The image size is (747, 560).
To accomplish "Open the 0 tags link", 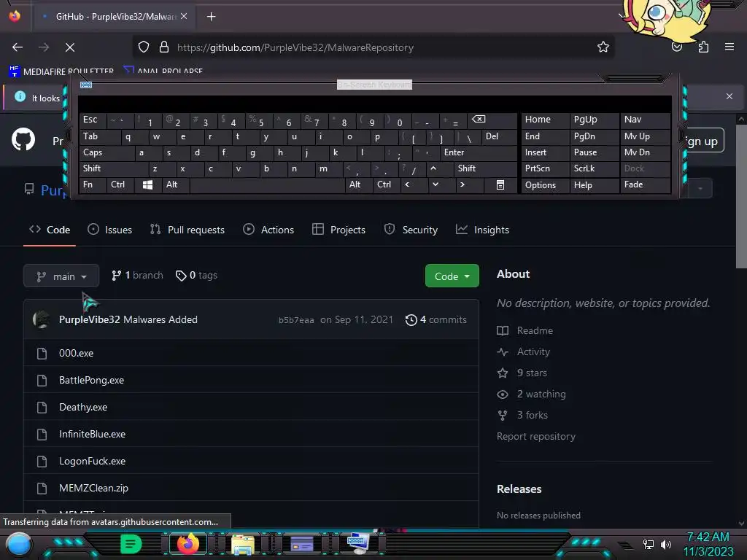I will 196,275.
